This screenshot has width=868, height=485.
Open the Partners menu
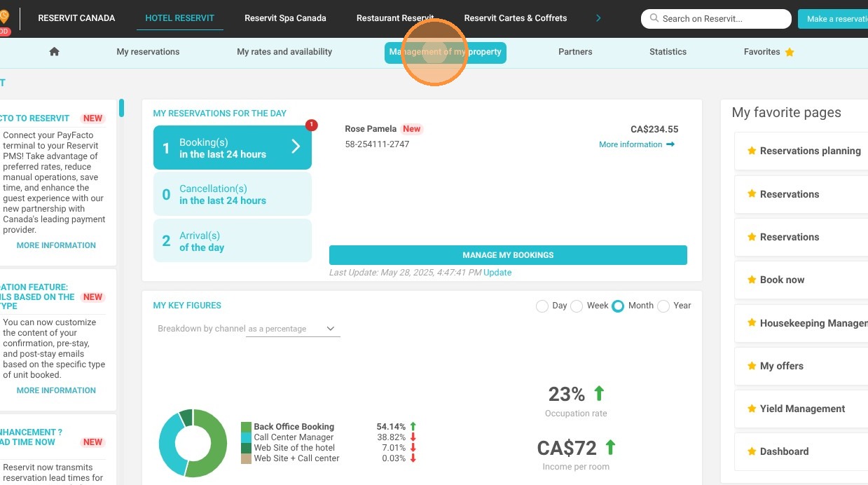click(575, 52)
